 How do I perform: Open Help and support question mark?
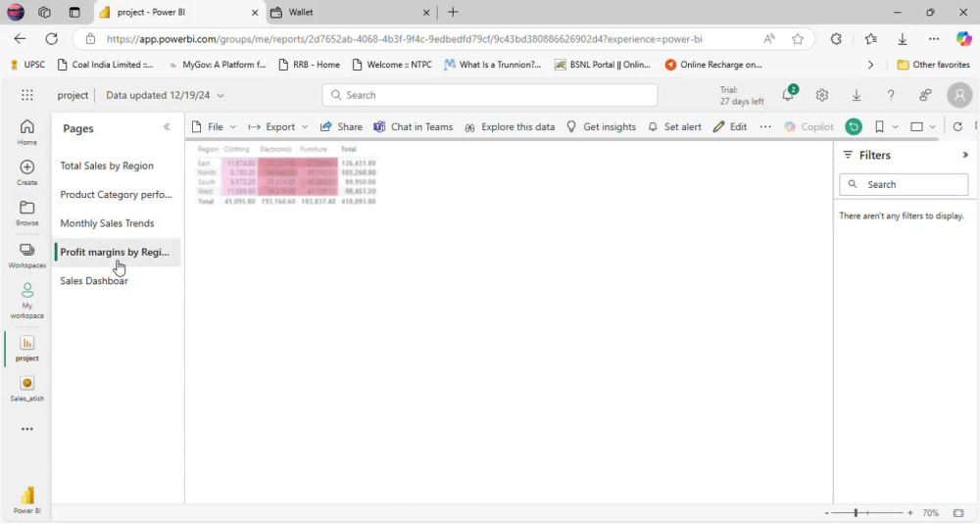pyautogui.click(x=891, y=95)
